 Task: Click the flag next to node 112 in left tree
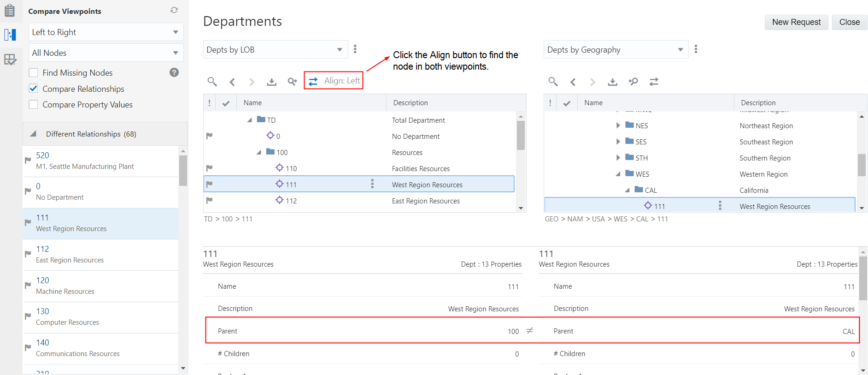click(x=209, y=201)
